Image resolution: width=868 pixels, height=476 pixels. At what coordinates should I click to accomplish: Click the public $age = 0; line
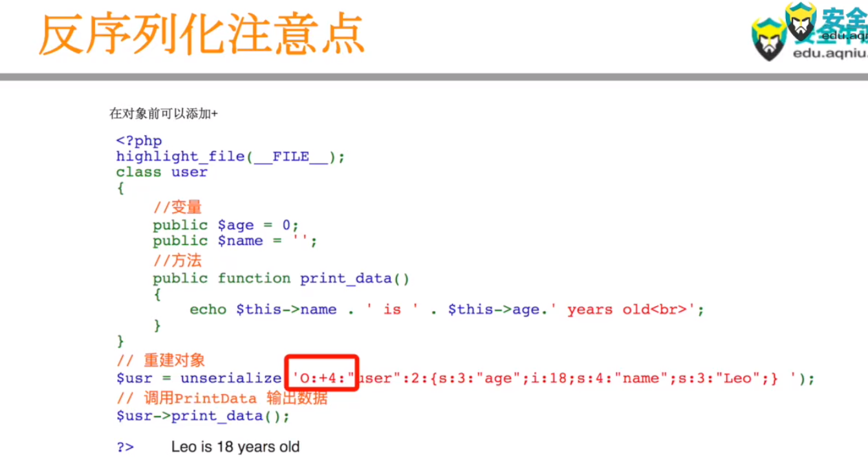(x=226, y=225)
